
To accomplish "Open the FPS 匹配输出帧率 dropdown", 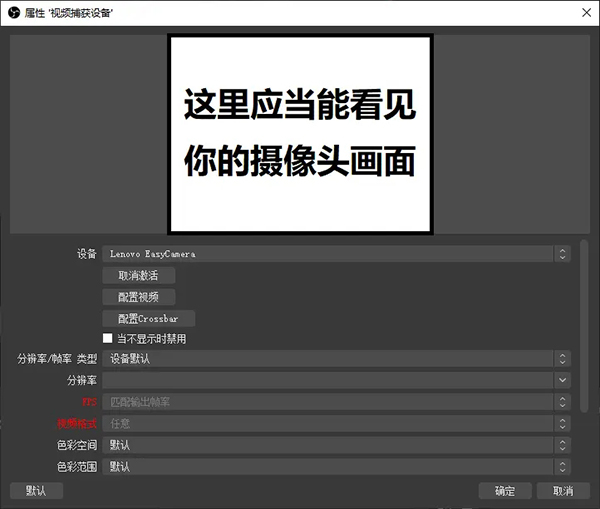I will 330,402.
